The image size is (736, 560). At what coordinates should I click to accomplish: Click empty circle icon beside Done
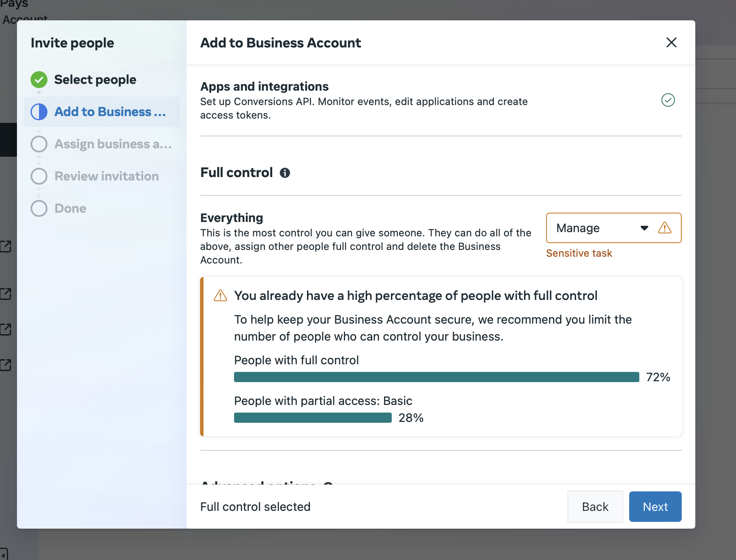(39, 208)
